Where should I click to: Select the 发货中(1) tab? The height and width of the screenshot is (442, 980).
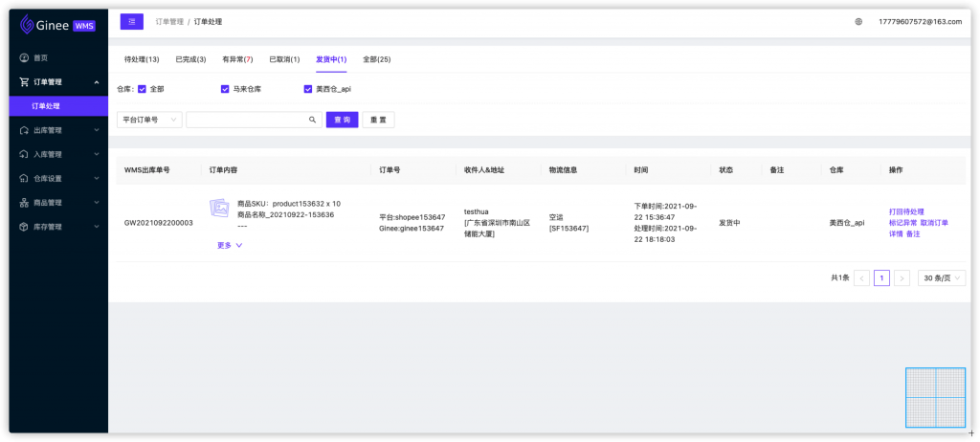pos(331,59)
